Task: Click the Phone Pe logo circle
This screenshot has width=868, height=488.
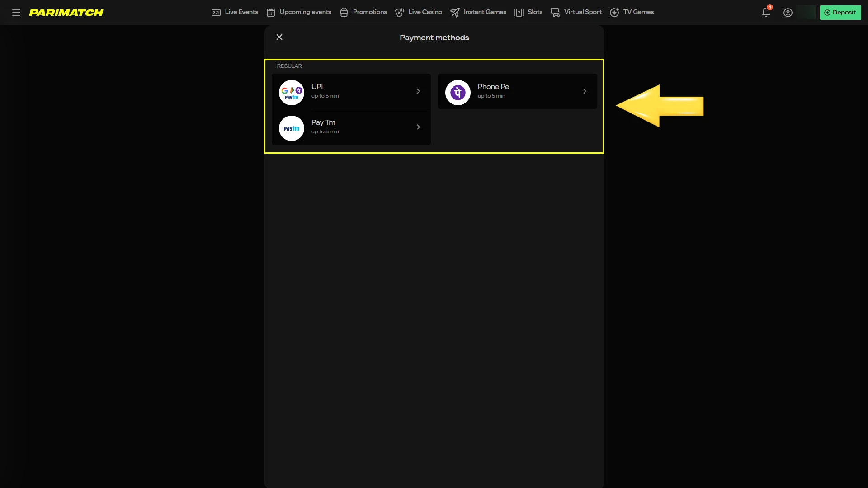Action: [458, 92]
